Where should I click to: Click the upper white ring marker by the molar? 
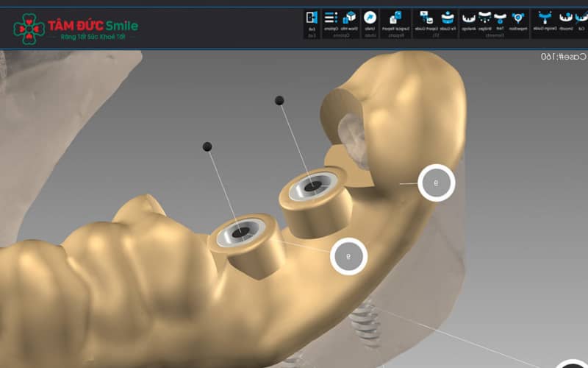pyautogui.click(x=437, y=183)
